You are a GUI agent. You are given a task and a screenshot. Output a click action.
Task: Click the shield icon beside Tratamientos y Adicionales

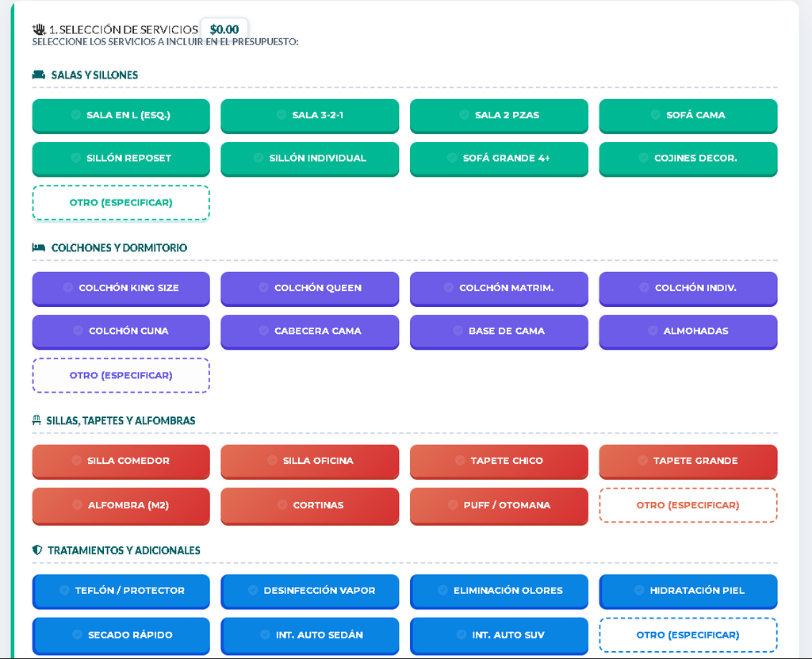click(36, 550)
